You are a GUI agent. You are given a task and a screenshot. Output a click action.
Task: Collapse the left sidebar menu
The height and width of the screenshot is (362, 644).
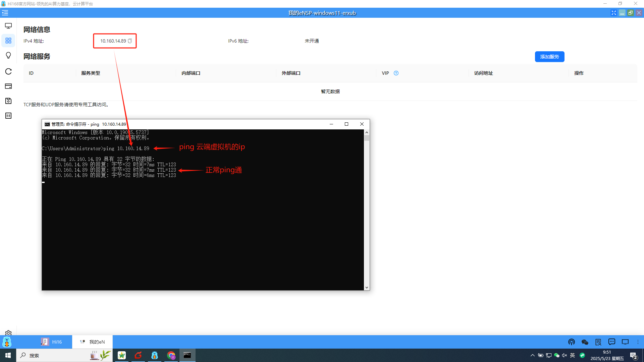coord(5,13)
